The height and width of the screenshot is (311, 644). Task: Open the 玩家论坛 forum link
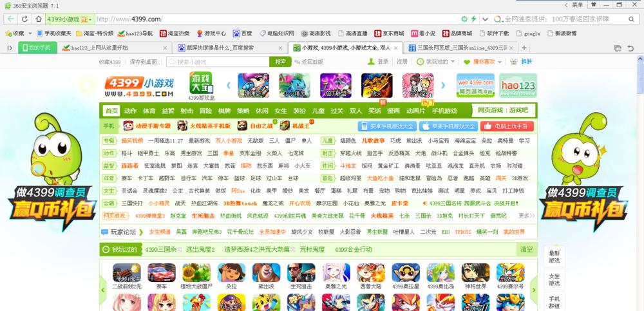(122, 232)
